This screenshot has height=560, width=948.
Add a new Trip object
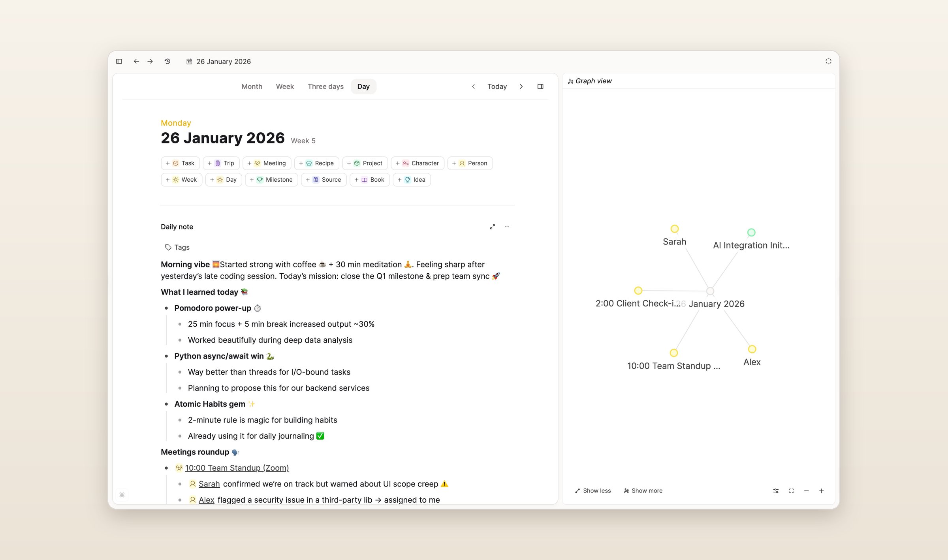click(221, 163)
